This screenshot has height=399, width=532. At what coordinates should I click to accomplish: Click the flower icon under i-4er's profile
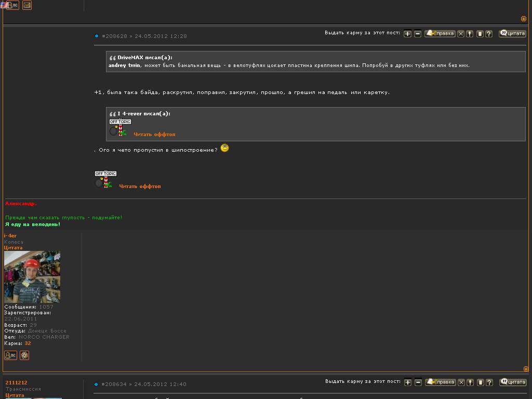24,355
